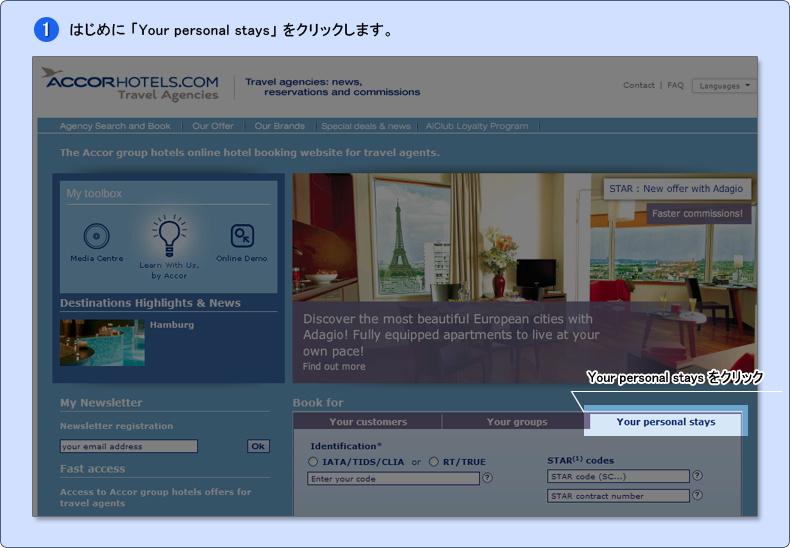Open the Our Offer menu
Screen dimensions: 790x548
pos(213,126)
